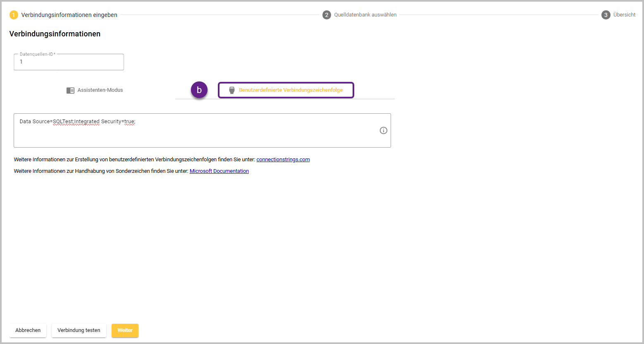644x344 pixels.
Task: Click the step 3 circle icon
Action: point(606,15)
